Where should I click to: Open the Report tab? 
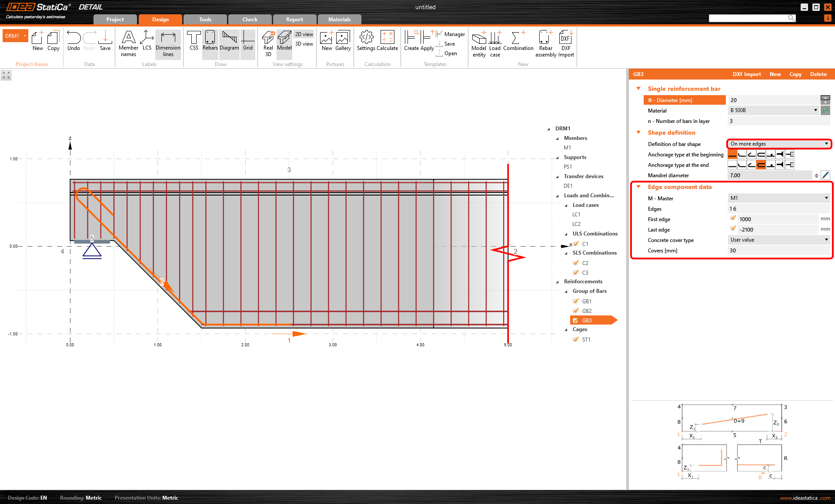[294, 19]
